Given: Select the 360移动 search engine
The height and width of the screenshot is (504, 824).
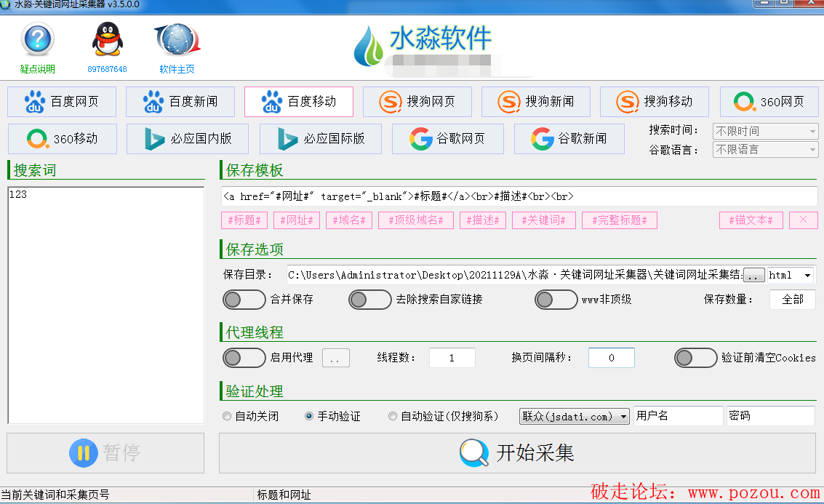Looking at the screenshot, I should [x=63, y=139].
